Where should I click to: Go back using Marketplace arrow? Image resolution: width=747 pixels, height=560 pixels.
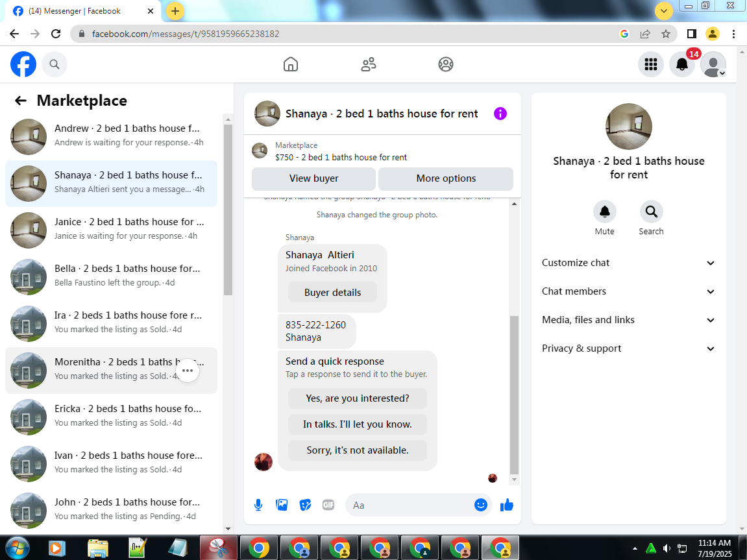[x=21, y=101]
